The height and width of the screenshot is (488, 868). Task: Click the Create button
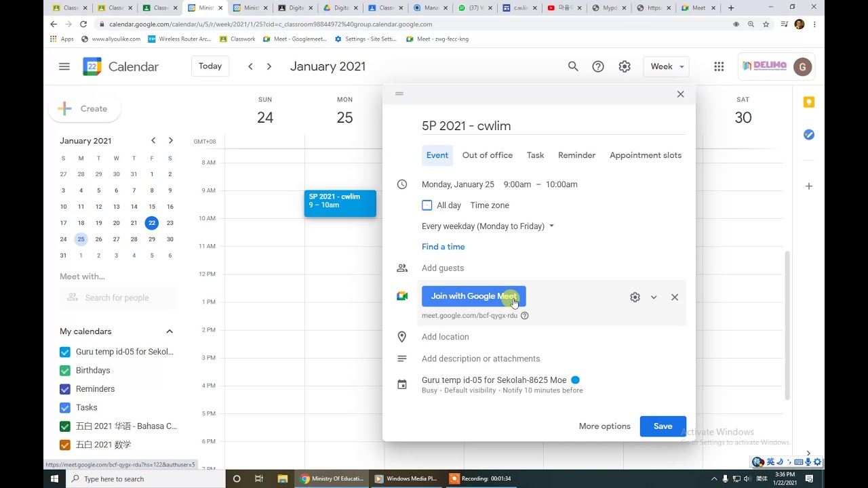pyautogui.click(x=85, y=108)
